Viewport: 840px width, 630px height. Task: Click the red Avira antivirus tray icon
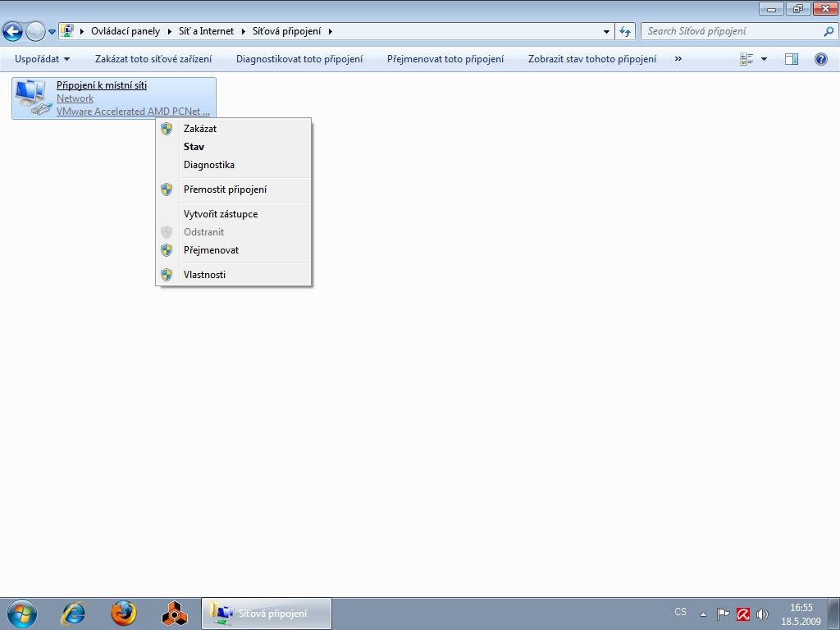743,614
